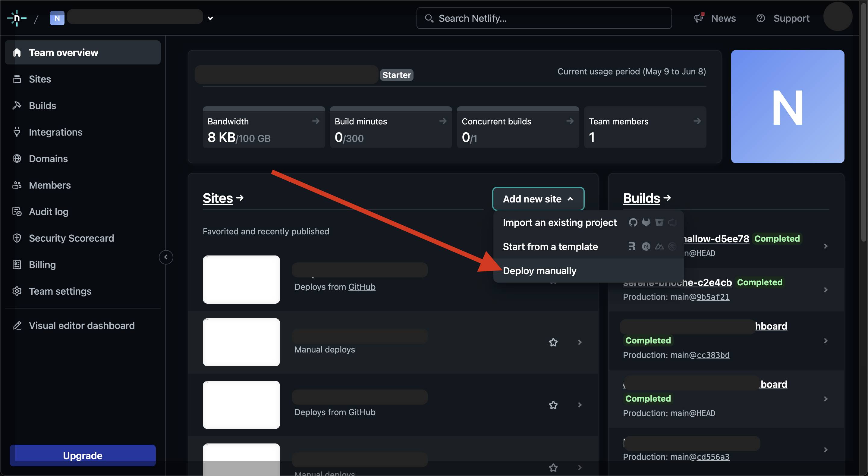Favorite the third site with star icon
868x476 pixels.
(x=553, y=405)
